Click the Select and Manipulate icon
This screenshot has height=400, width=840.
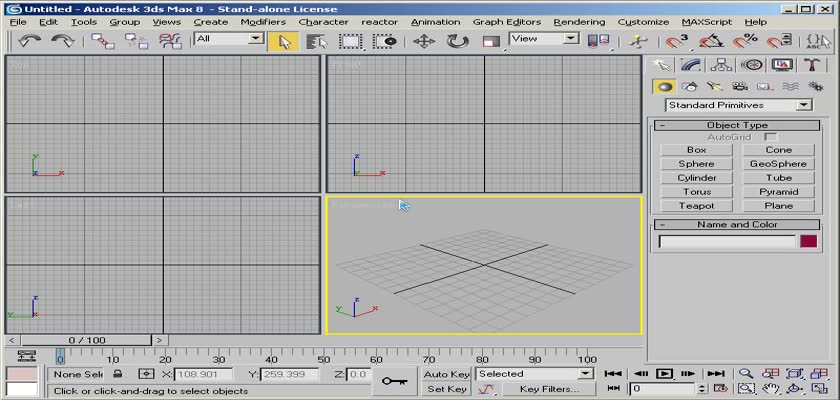pos(638,41)
